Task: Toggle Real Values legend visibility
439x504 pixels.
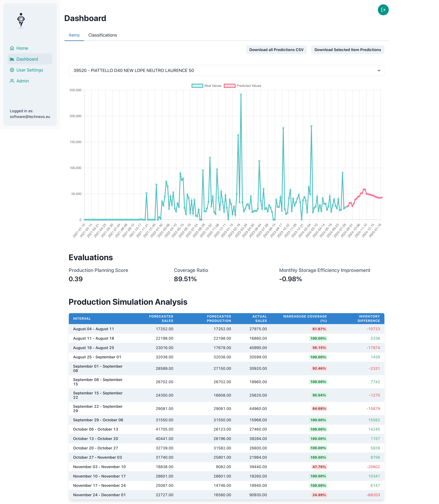Action: coord(213,86)
